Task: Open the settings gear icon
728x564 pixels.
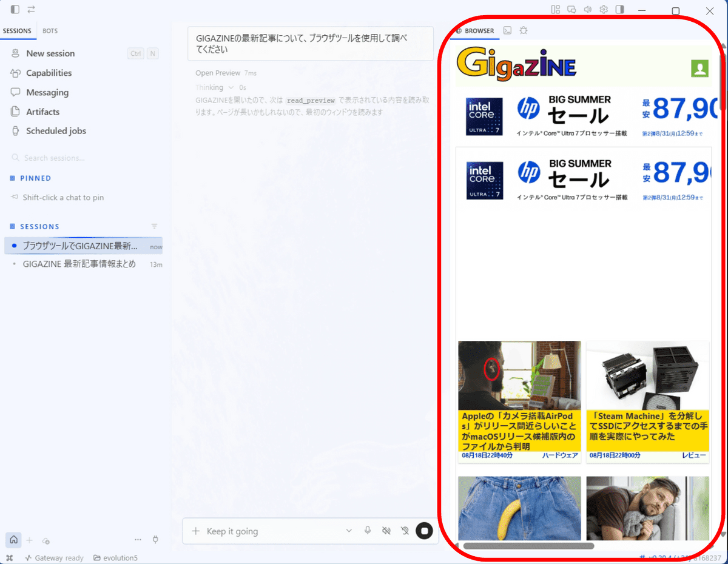Action: [x=604, y=10]
